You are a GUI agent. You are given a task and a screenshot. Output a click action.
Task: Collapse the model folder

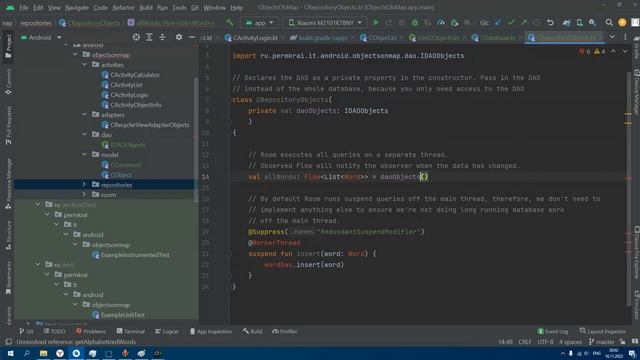coord(84,154)
